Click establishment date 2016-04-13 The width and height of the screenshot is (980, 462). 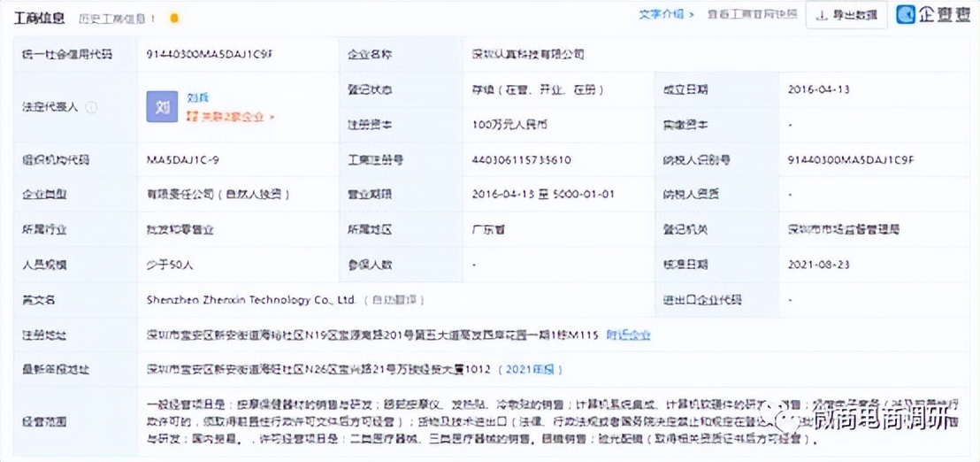pos(819,89)
